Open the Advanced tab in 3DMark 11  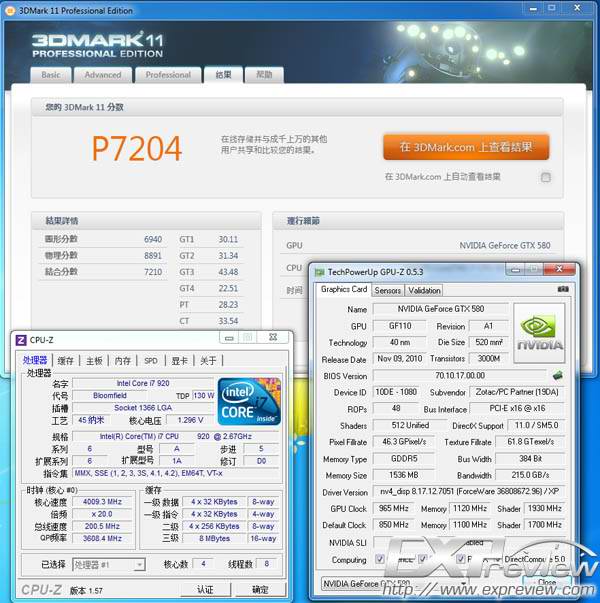click(x=103, y=75)
